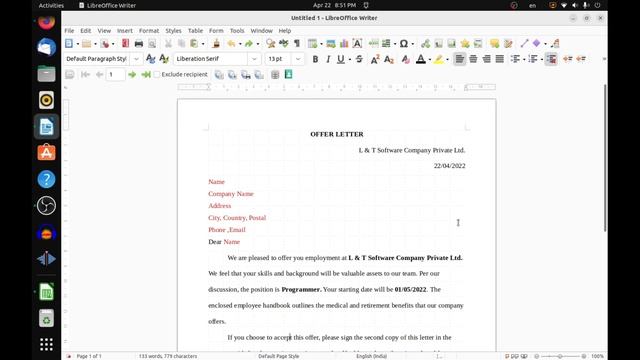640x360 pixels.
Task: Click the New document icon
Action: click(69, 43)
